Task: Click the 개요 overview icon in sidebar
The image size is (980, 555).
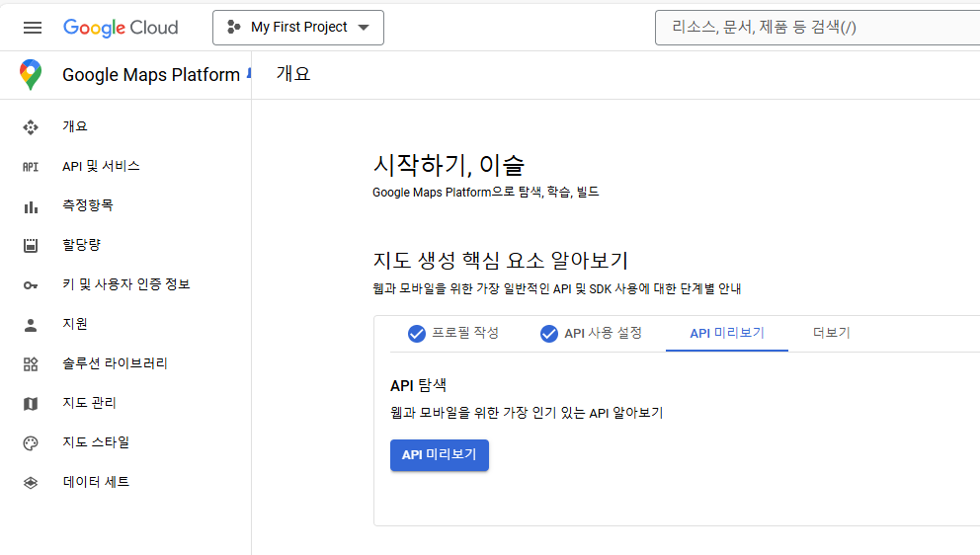Action: 31,127
